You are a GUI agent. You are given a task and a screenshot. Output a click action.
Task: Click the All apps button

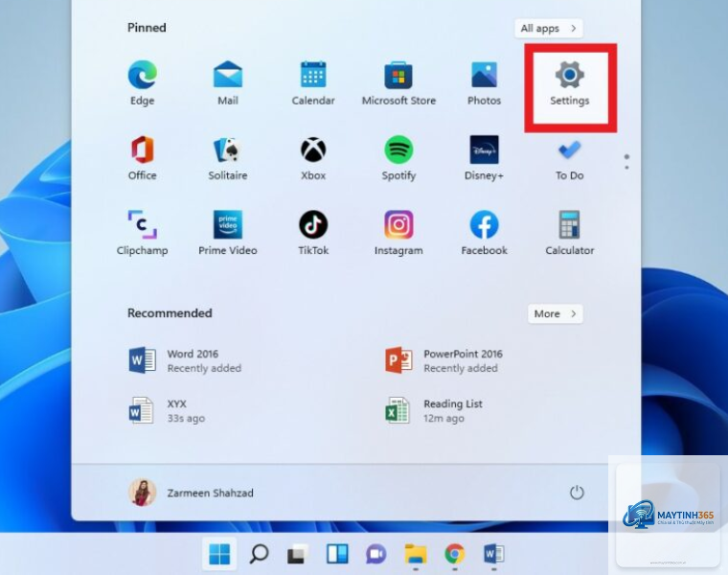click(548, 29)
